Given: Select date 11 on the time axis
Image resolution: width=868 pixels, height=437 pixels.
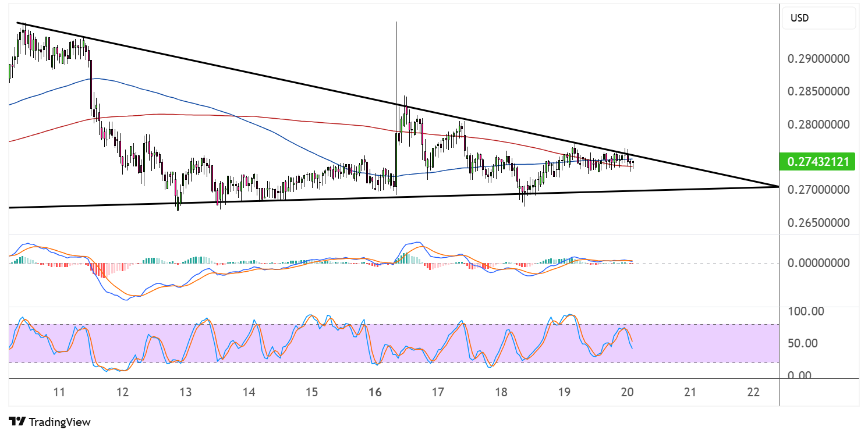Looking at the screenshot, I should pos(59,392).
